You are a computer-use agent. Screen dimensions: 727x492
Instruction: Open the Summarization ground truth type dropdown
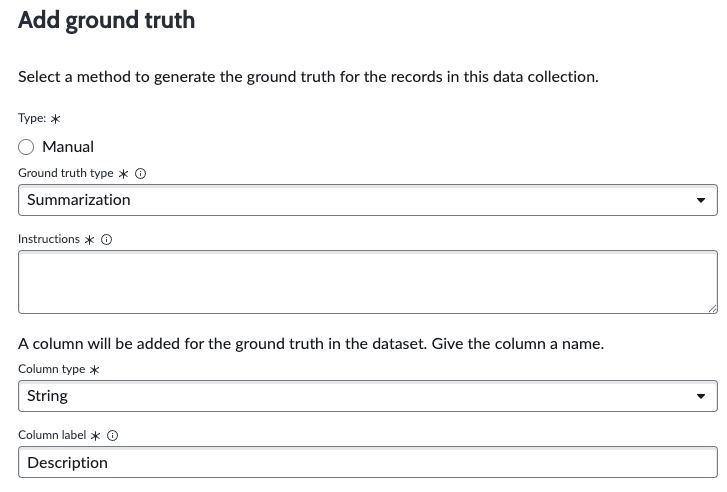tap(368, 200)
